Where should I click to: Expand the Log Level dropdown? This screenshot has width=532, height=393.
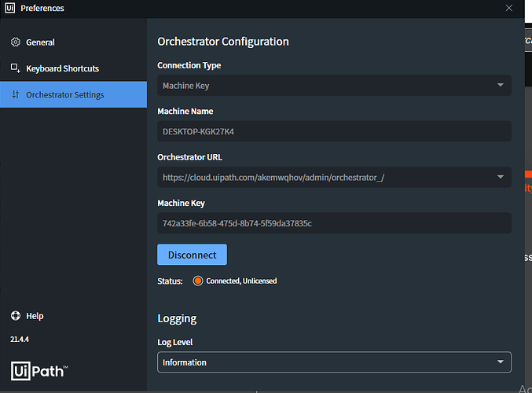click(501, 362)
